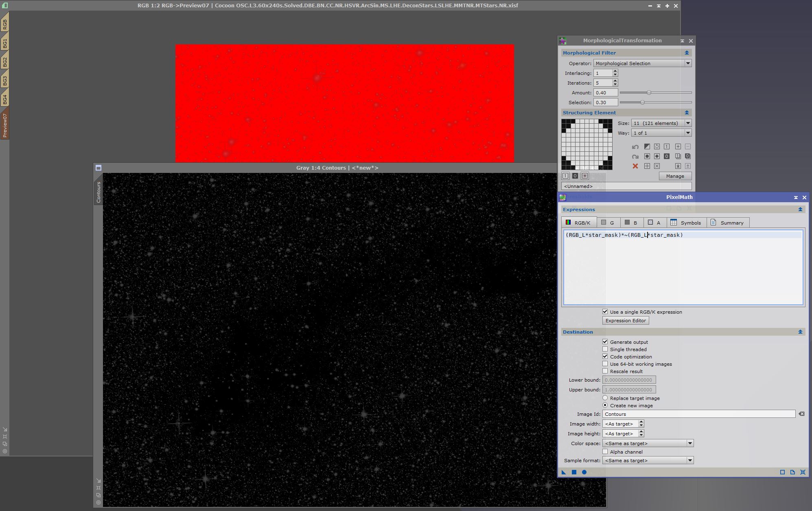
Task: Invert structuring element with half-filled square icon
Action: [x=647, y=146]
